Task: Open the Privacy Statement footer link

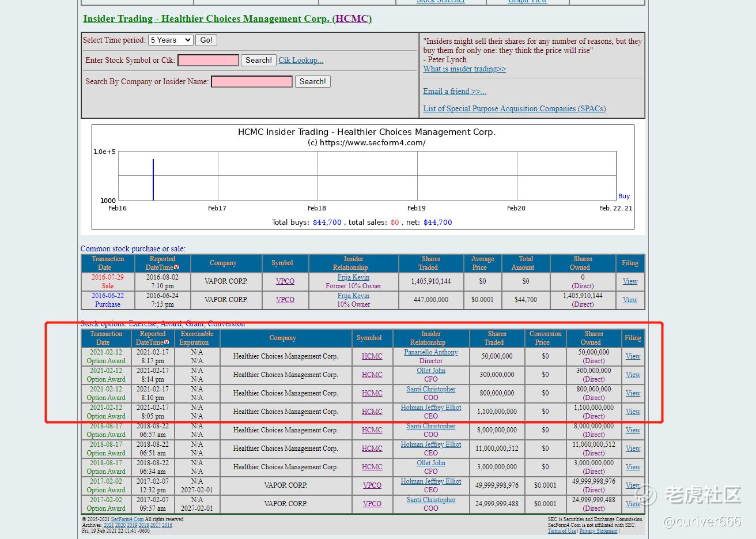Action: coord(598,531)
